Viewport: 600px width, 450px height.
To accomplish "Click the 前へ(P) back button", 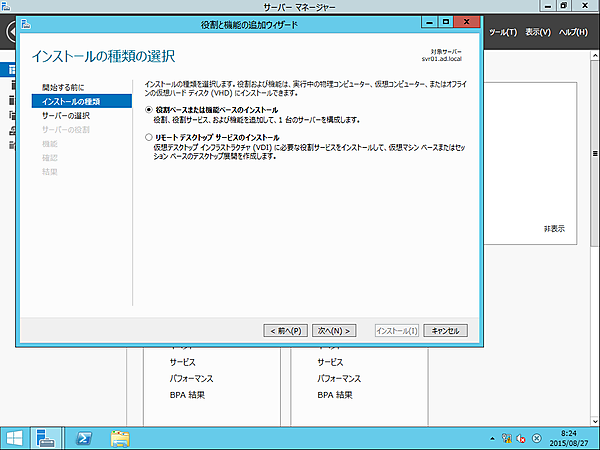I will tap(285, 330).
